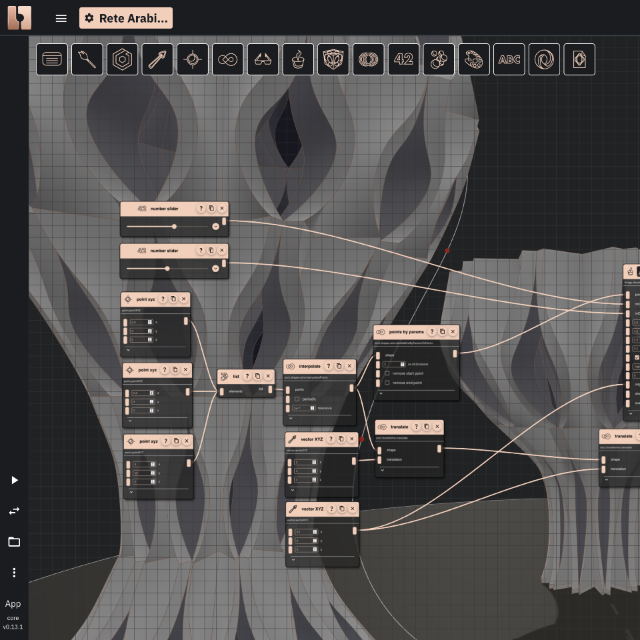Viewport: 640px width, 640px height.
Task: Toggle the periodic checkbox in interpolate node
Action: pos(297,399)
